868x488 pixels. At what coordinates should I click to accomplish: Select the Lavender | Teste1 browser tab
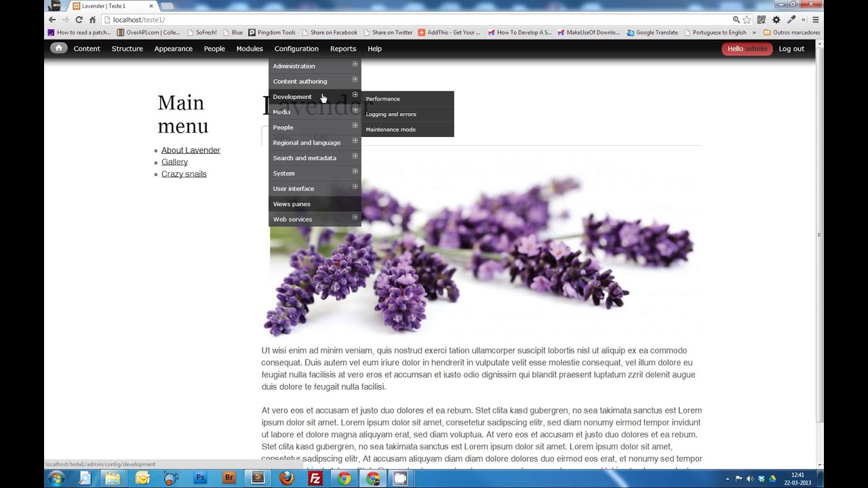(x=112, y=6)
